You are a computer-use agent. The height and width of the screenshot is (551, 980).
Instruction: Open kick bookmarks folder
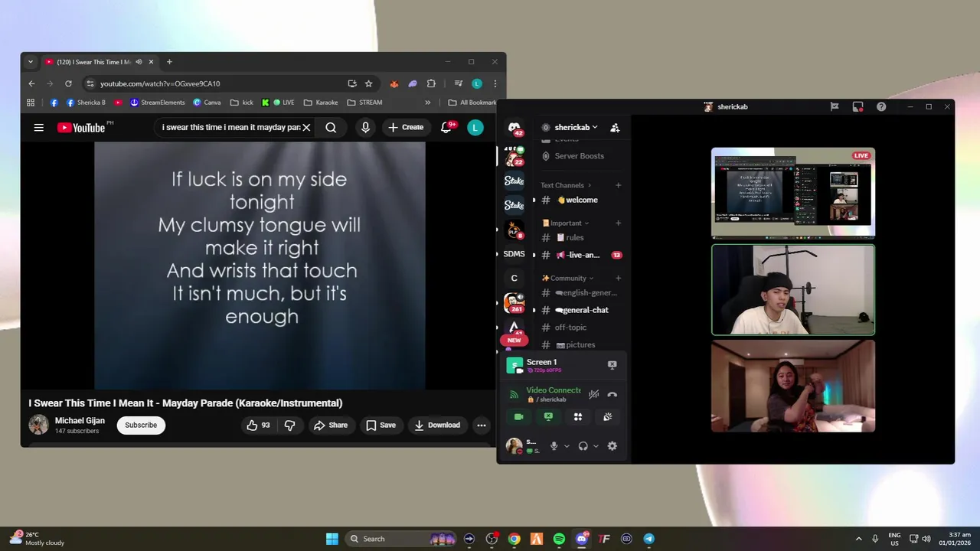point(242,103)
